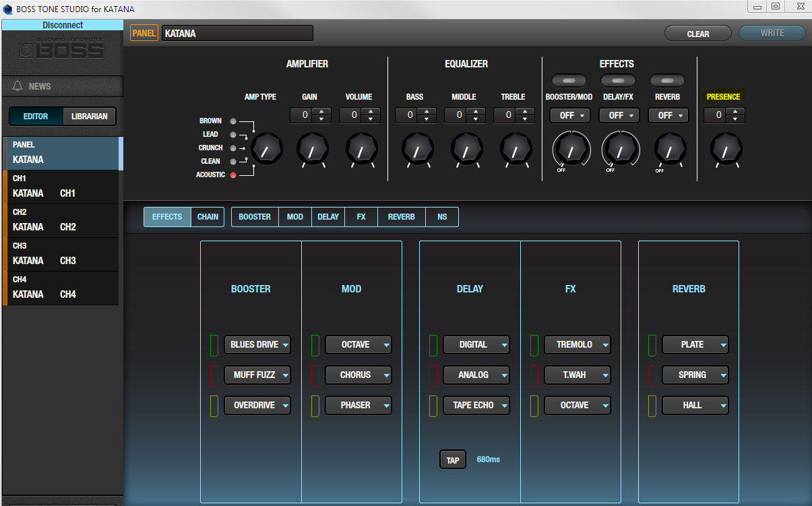Image resolution: width=812 pixels, height=506 pixels.
Task: Select the CRUNCH amp type
Action: pos(233,148)
